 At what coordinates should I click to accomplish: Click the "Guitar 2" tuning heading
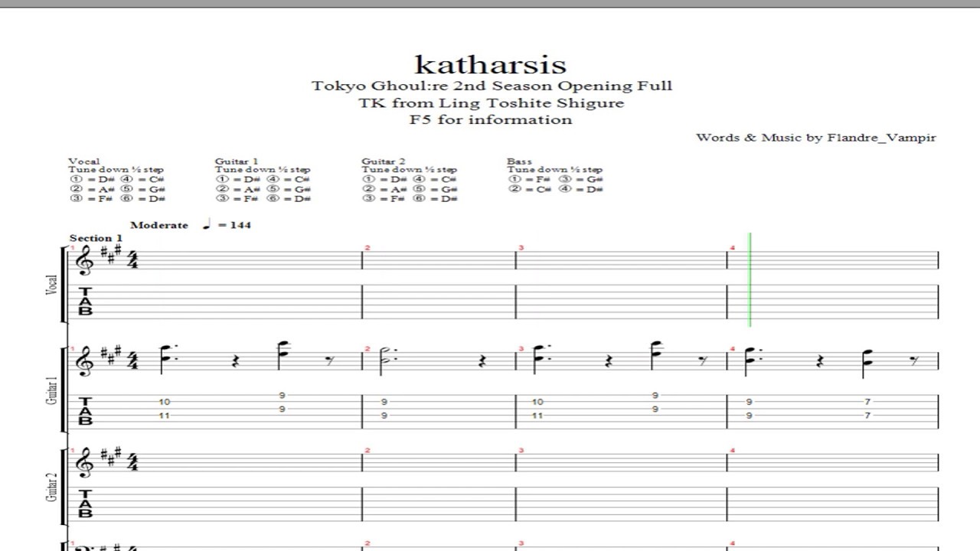point(384,161)
